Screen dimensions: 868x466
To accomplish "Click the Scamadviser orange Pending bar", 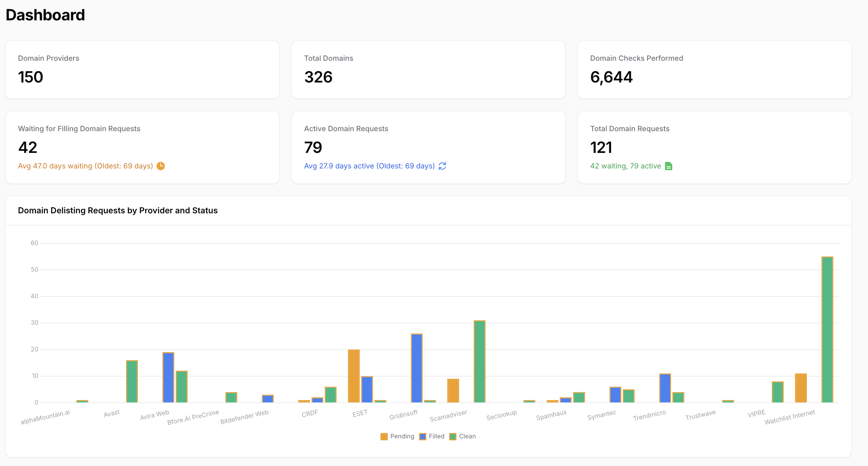I will (x=453, y=391).
